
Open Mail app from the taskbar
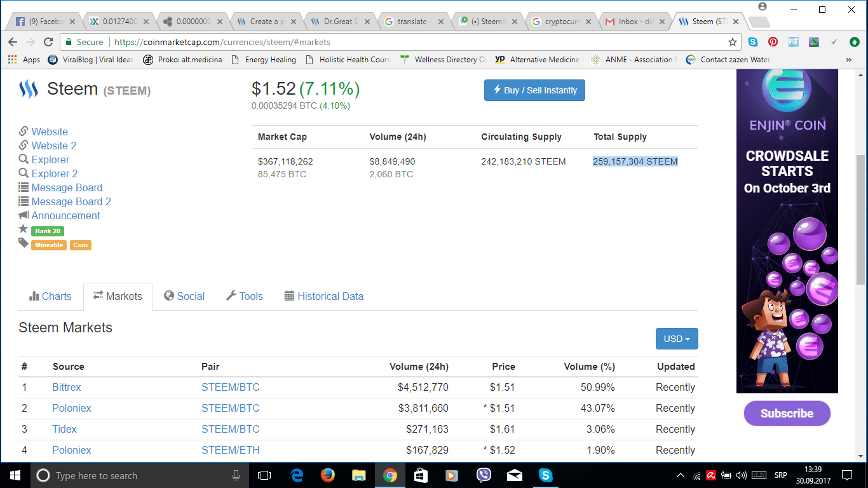click(x=515, y=475)
